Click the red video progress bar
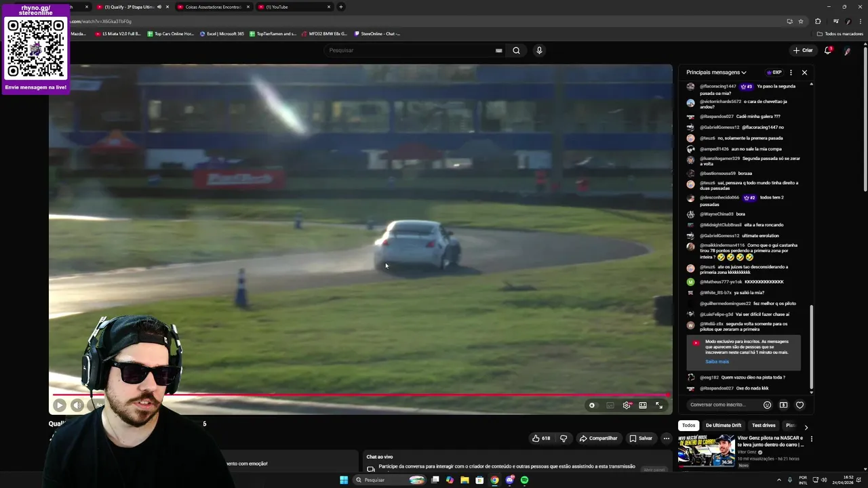 [359, 394]
